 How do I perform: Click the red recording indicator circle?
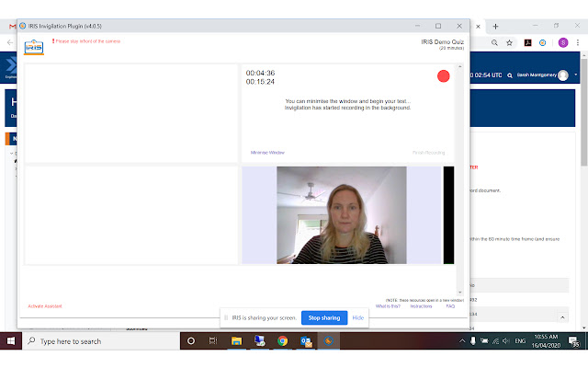coord(443,76)
